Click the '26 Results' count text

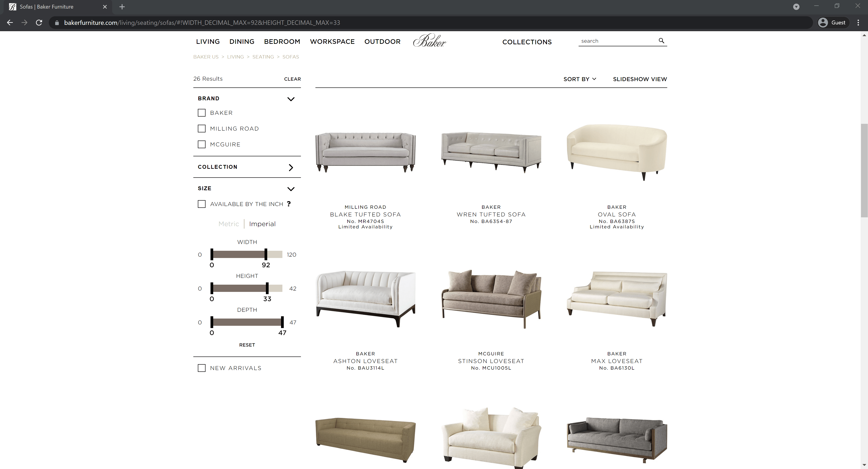[208, 79]
